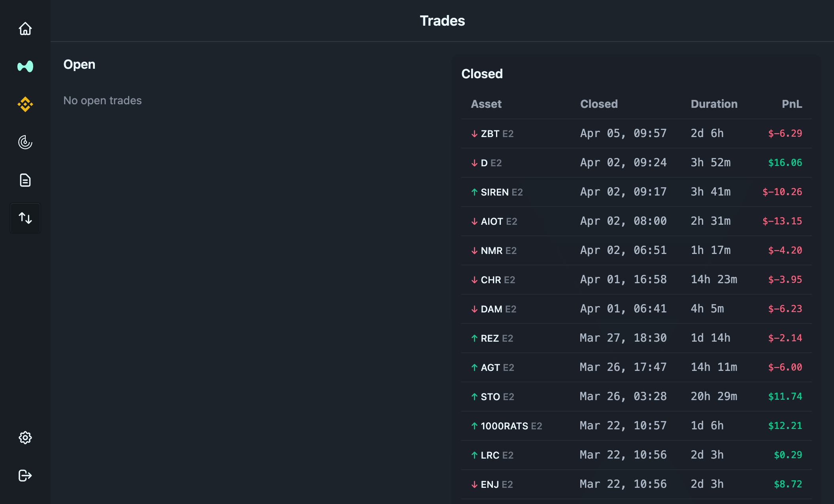Click the $16.06 PnL value
This screenshot has height=504, width=834.
coord(785,163)
